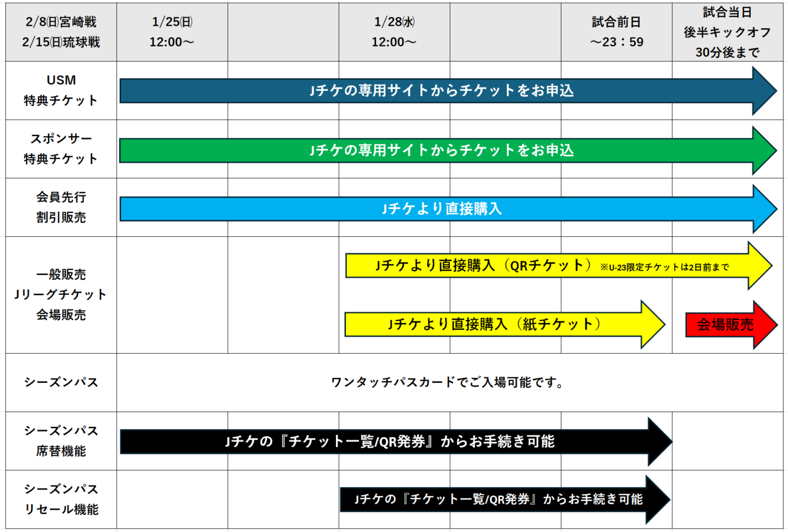The width and height of the screenshot is (788, 532).
Task: Click the green sponsor ticket arrow
Action: (x=442, y=150)
